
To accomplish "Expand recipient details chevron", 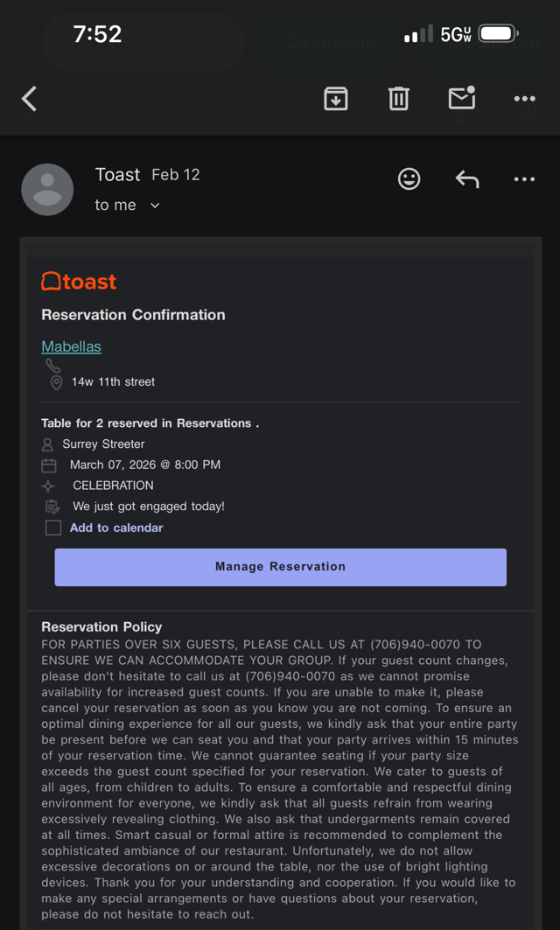I will (x=155, y=206).
